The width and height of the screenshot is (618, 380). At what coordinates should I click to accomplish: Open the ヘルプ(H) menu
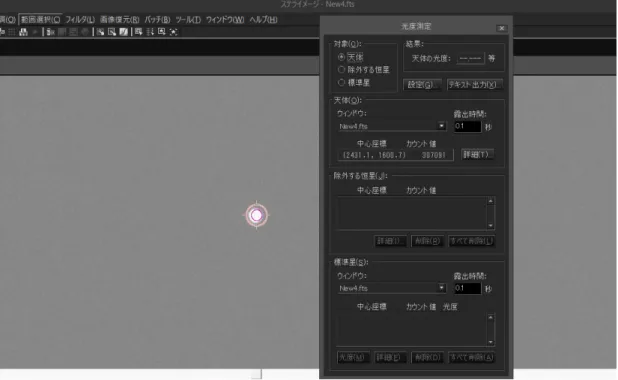coord(263,19)
